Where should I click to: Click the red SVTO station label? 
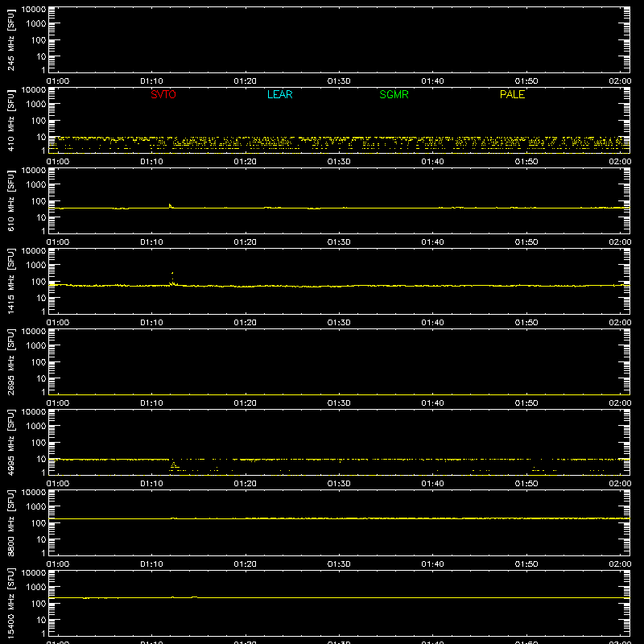[163, 94]
